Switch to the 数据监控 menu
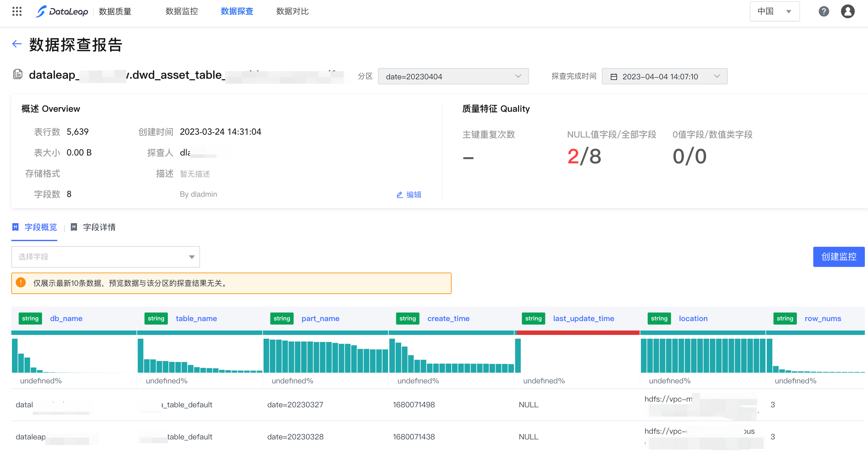Viewport: 868px width, 452px height. tap(182, 11)
